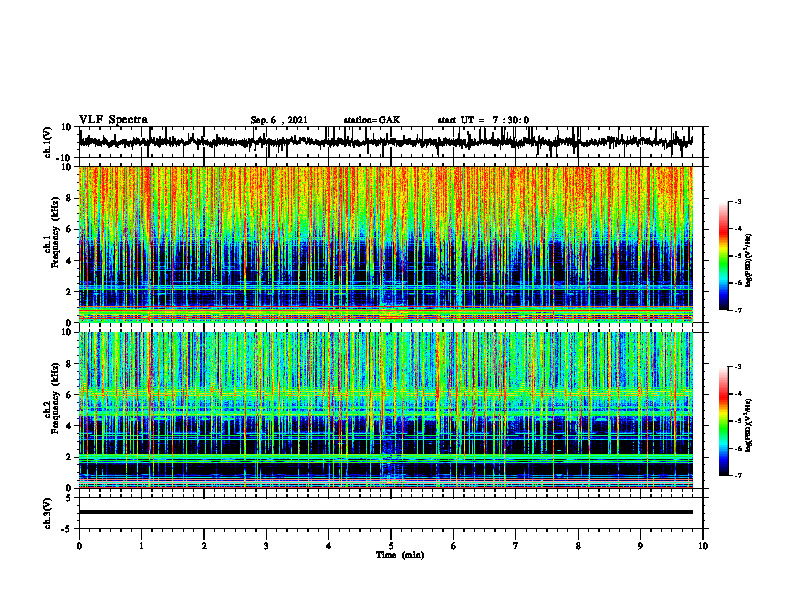Click the ch.1 spectrogram plot area

[x=386, y=244]
